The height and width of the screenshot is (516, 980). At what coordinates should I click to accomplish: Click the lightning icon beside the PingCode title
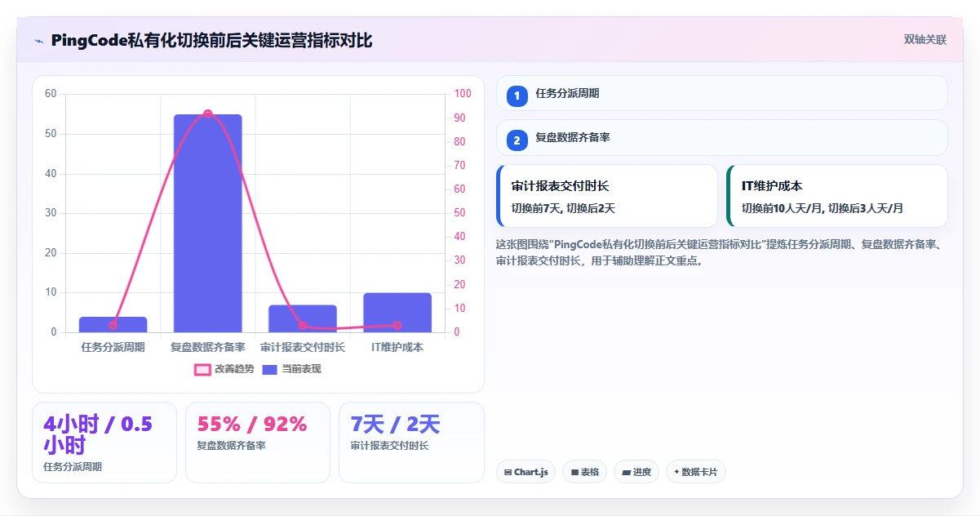39,41
